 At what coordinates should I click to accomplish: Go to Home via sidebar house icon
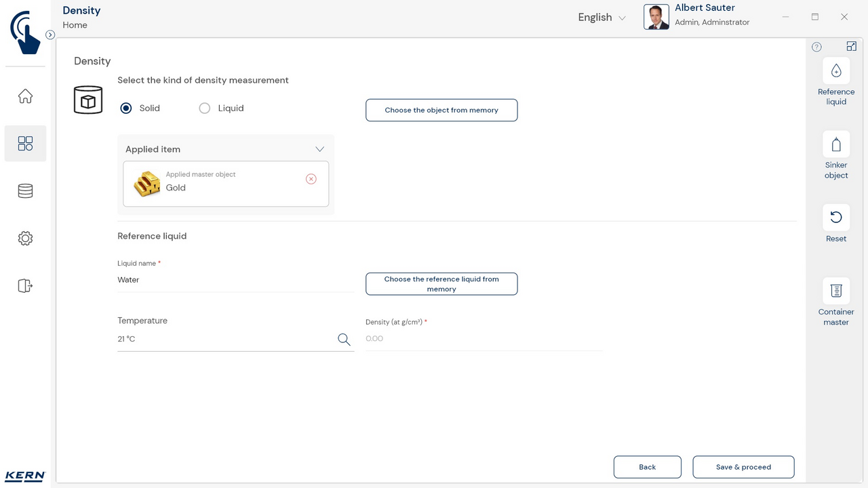(25, 96)
